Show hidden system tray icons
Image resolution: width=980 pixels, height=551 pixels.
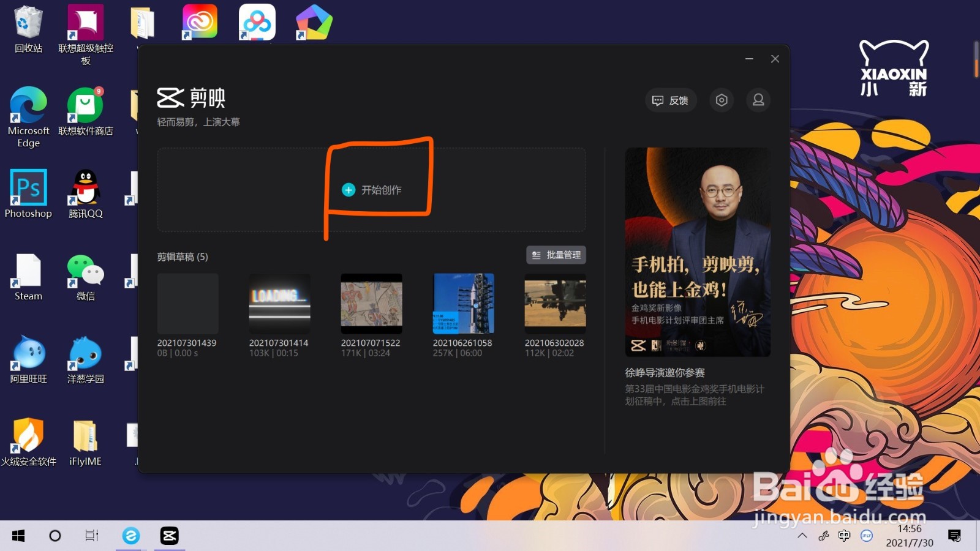(802, 536)
